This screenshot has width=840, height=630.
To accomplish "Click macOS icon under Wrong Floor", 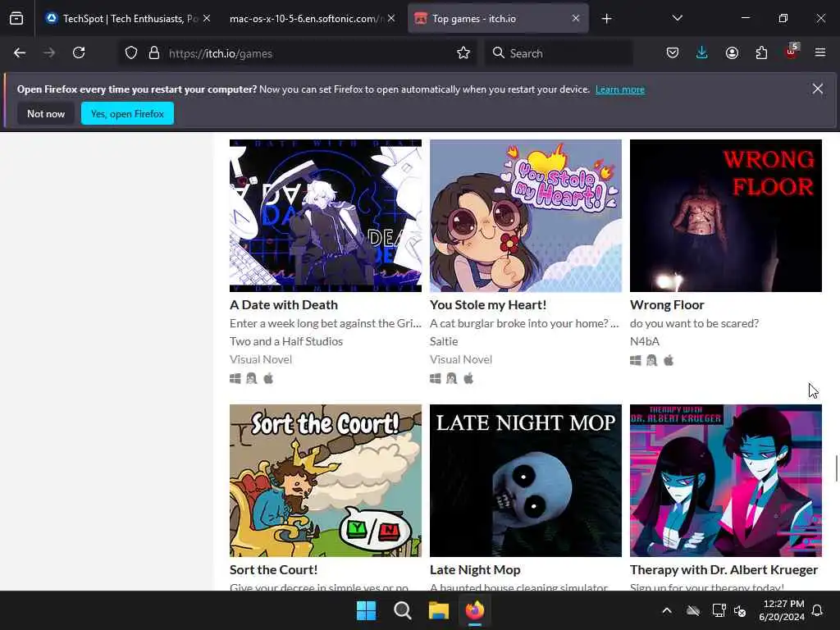I will click(x=669, y=361).
